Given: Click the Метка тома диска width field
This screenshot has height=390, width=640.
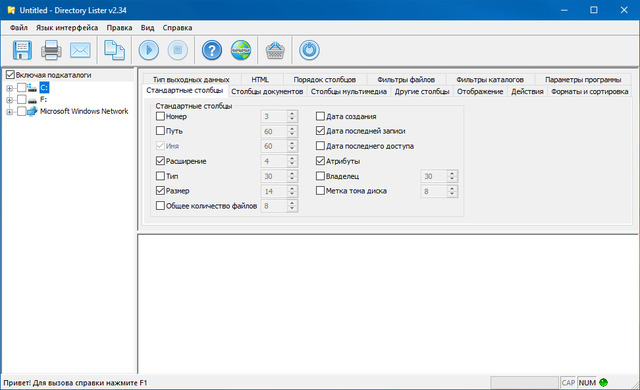Looking at the screenshot, I should [434, 191].
